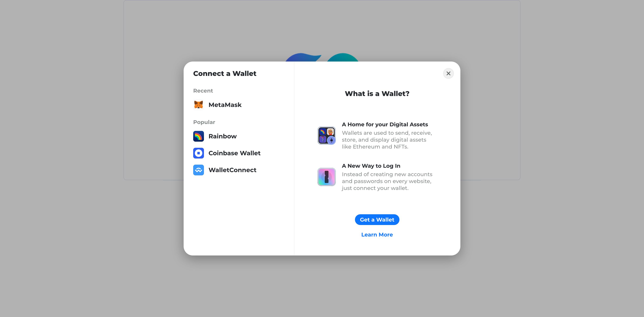Click the Rainbow wallet icon

[x=199, y=136]
